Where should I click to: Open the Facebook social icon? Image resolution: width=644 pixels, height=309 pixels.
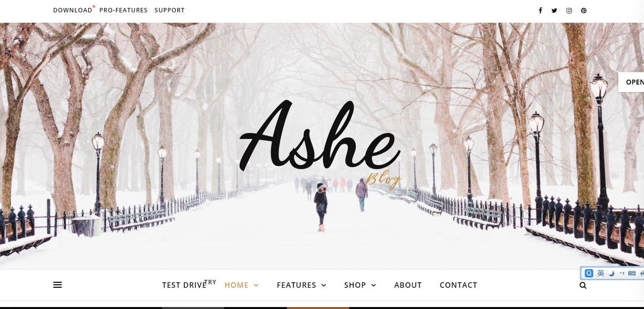point(540,10)
